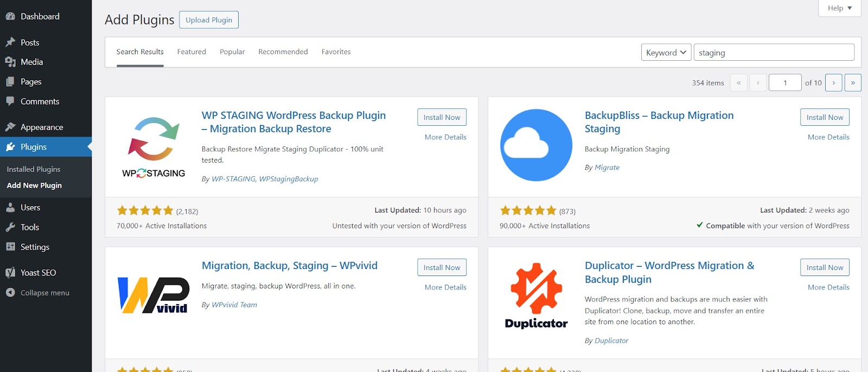Open Add New Plugin submenu item

pyautogui.click(x=34, y=185)
